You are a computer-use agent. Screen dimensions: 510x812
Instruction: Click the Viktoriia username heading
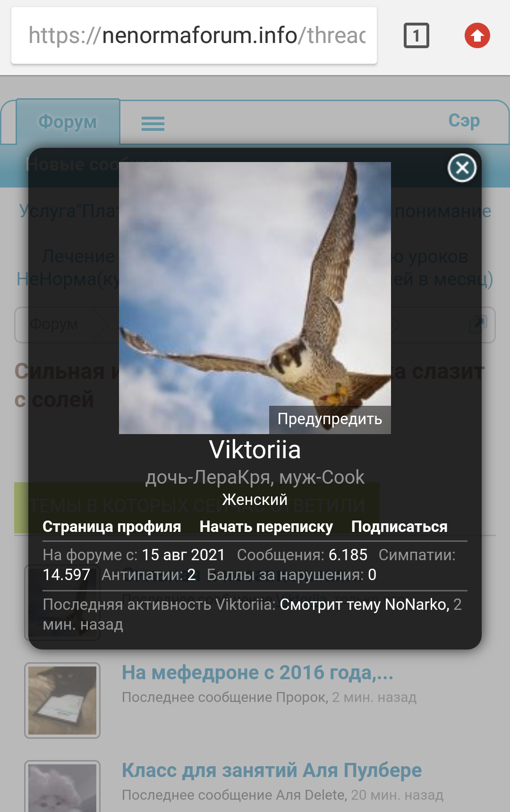point(255,449)
